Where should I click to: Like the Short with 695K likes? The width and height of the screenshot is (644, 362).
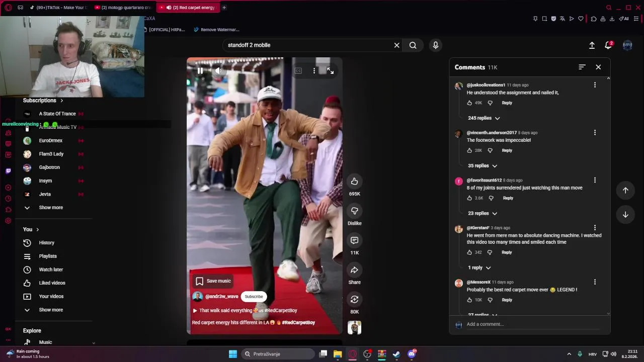click(x=354, y=181)
